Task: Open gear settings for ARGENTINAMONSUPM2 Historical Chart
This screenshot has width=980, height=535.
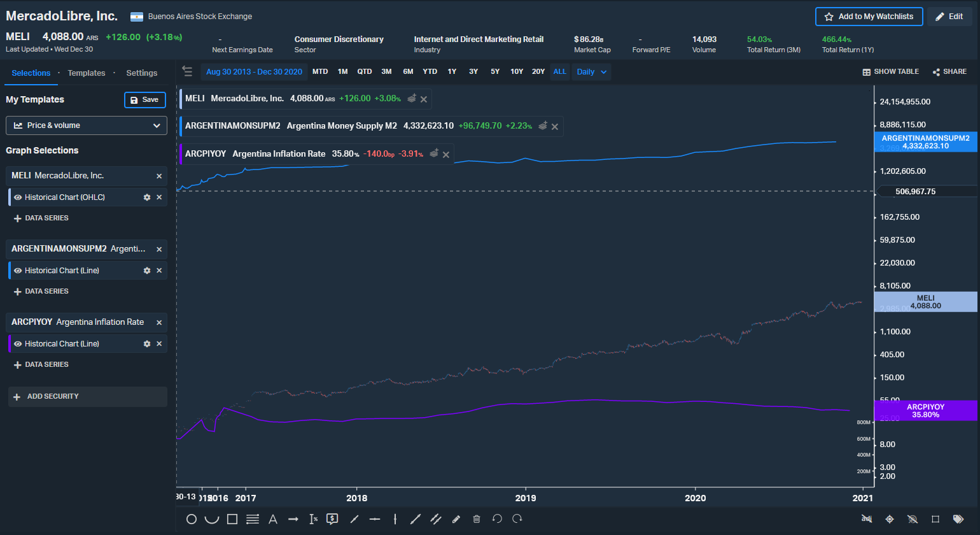Action: coord(147,271)
